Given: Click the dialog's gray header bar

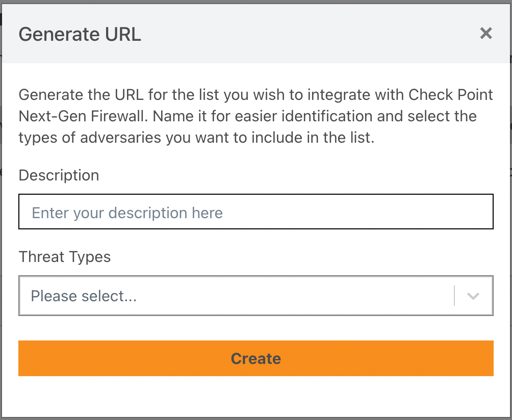Looking at the screenshot, I should (306, 35).
